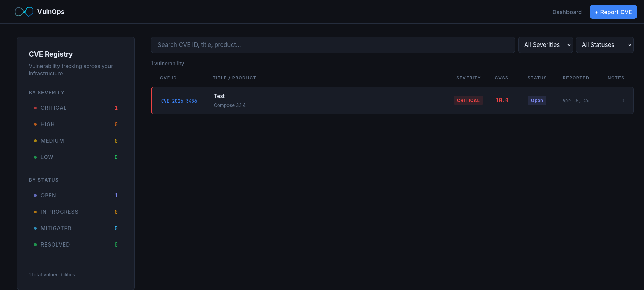Open the All Statuses dropdown
This screenshot has width=644, height=290.
click(x=605, y=44)
